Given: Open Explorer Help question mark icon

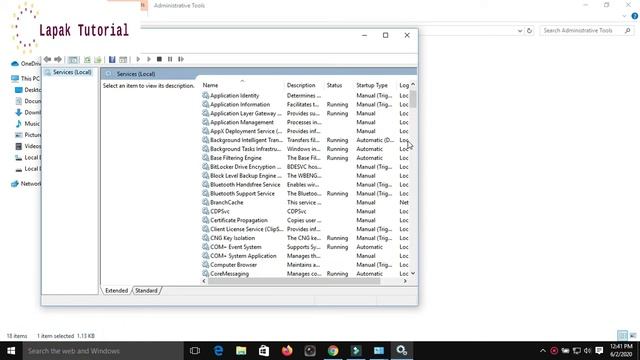Looking at the screenshot, I should pos(635,16).
